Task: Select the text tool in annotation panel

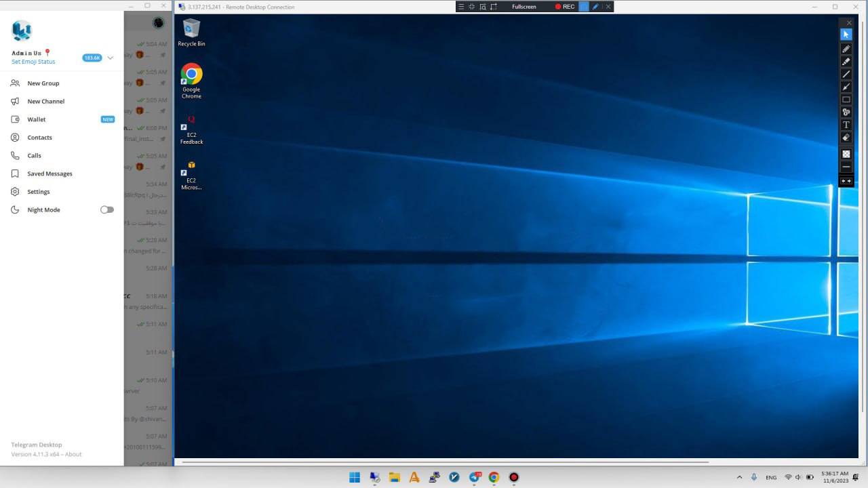Action: pos(846,125)
